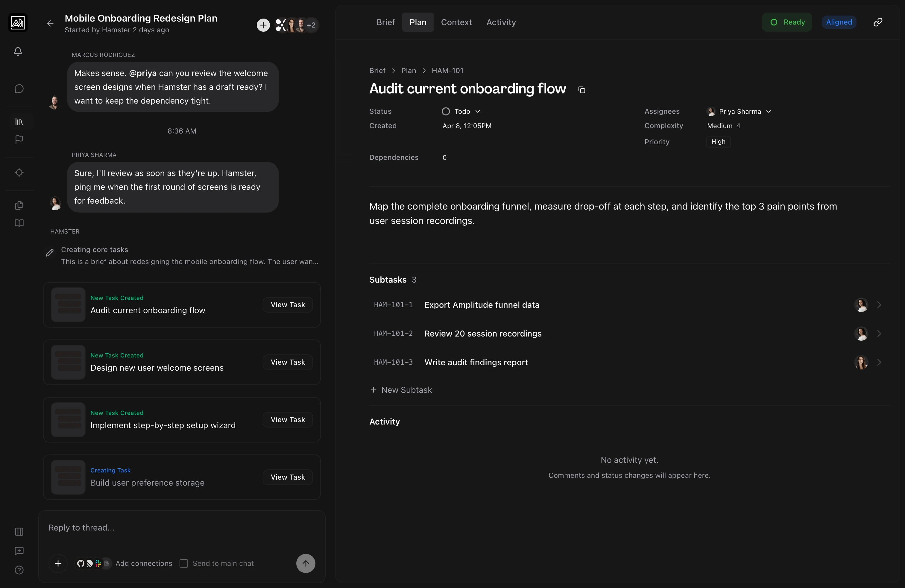905x588 pixels.
Task: Switch to the Activity tab
Action: (x=501, y=22)
